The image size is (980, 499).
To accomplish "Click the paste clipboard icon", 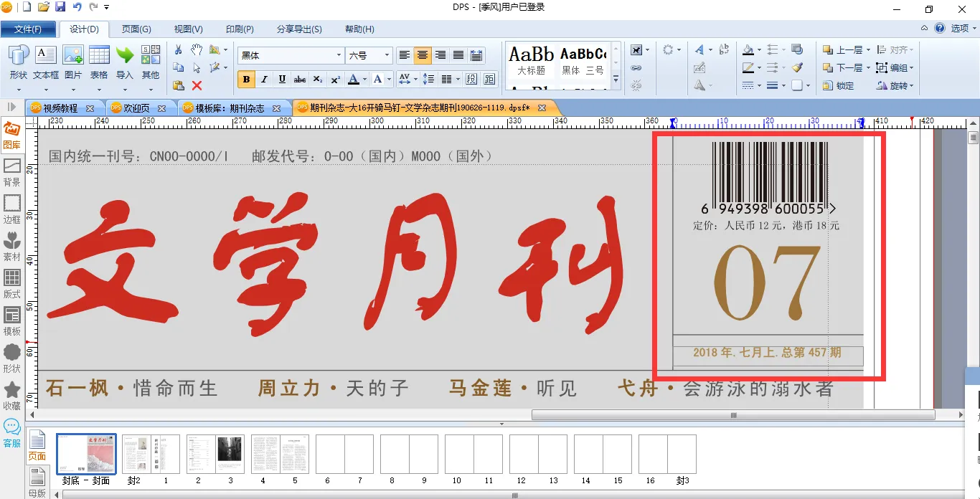I will pos(179,85).
